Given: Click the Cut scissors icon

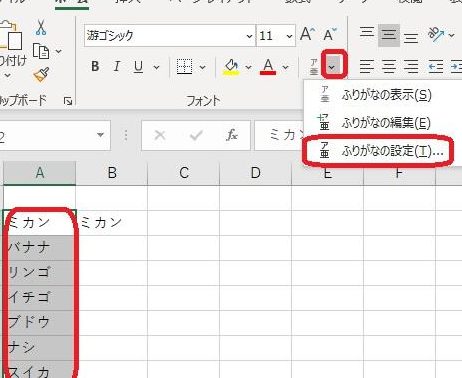Looking at the screenshot, I should point(41,28).
